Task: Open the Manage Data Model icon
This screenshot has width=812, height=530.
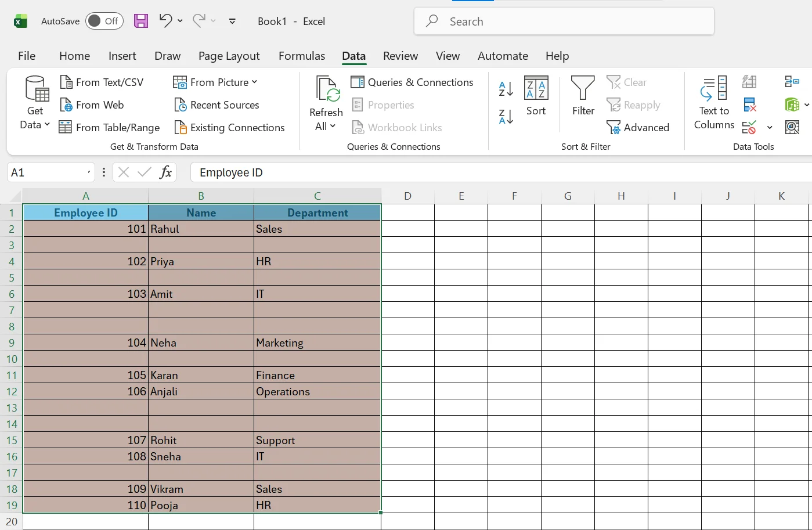Action: [x=792, y=127]
